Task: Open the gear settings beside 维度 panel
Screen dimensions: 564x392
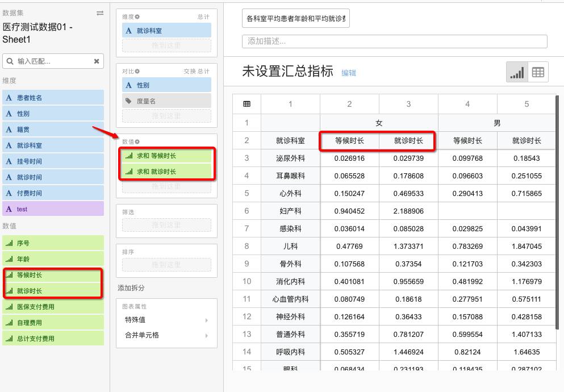Action: click(x=137, y=17)
